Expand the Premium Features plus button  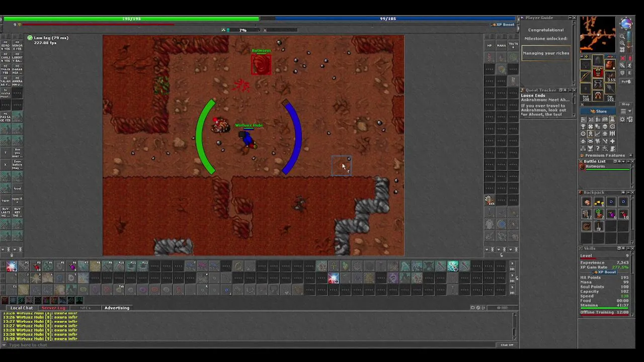pyautogui.click(x=630, y=155)
